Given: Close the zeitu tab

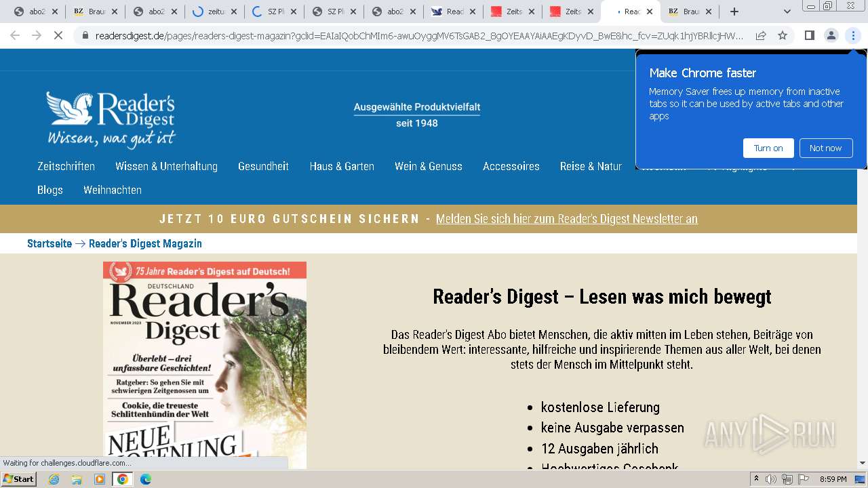Looking at the screenshot, I should [234, 12].
